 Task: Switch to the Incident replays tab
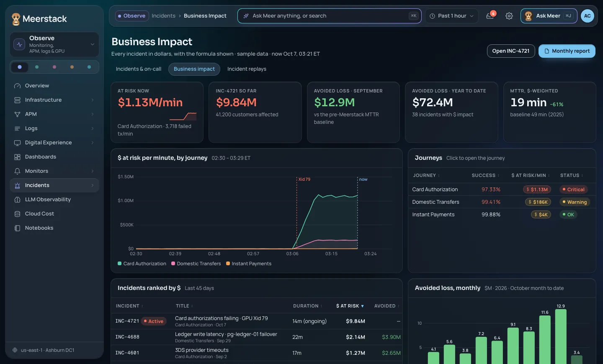tap(247, 69)
